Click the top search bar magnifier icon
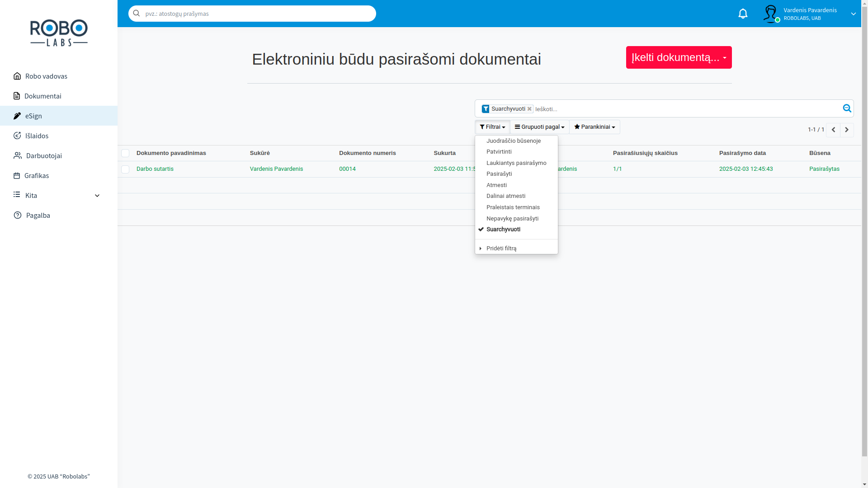The image size is (868, 488). coord(136,14)
